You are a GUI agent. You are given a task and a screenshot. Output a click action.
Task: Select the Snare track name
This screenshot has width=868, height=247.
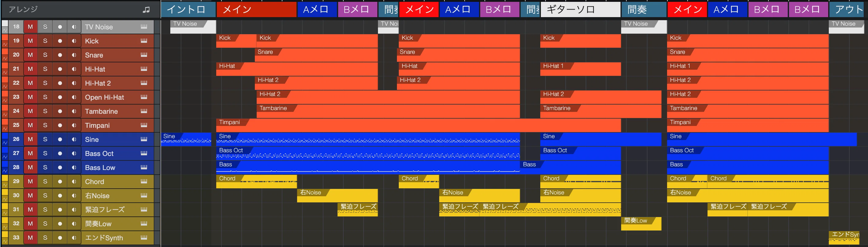pos(94,55)
